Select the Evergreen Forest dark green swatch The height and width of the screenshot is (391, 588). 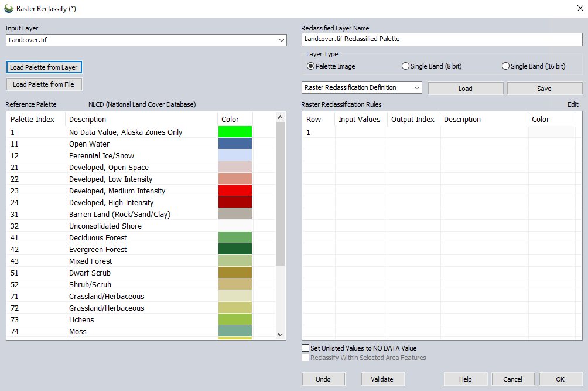tap(235, 250)
